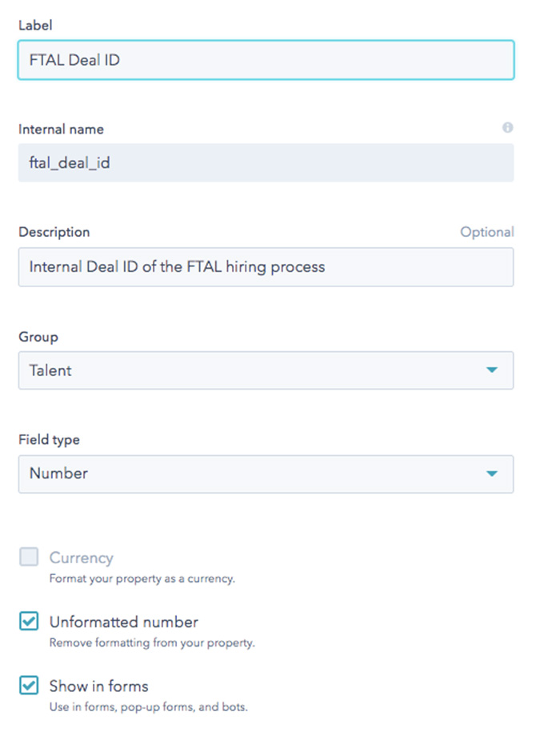Open the Field type dropdown showing Number
The height and width of the screenshot is (744, 560).
[266, 474]
